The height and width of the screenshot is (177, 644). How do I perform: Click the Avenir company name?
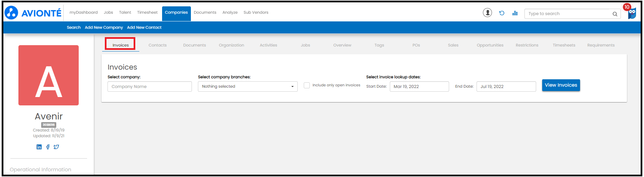[49, 116]
